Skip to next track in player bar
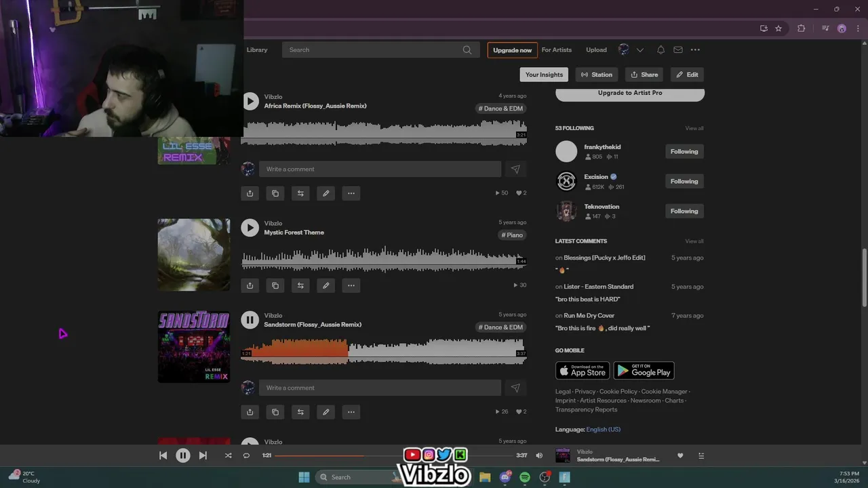The width and height of the screenshot is (868, 488). (203, 455)
